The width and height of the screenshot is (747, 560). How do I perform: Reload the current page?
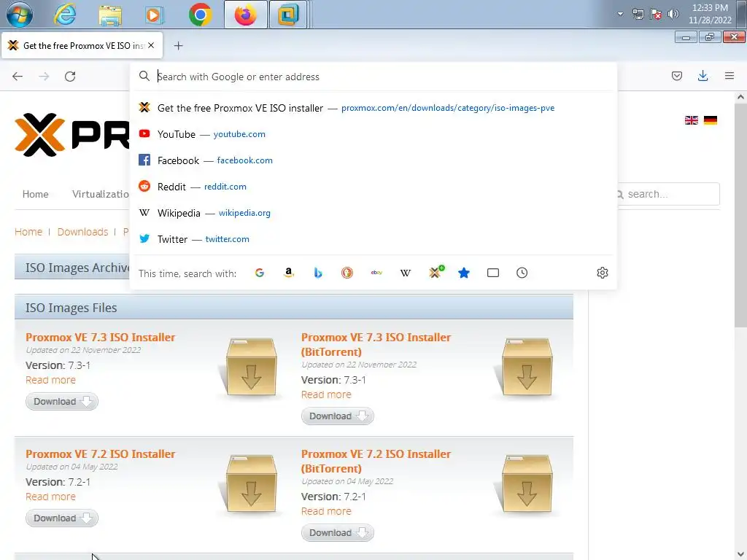pyautogui.click(x=70, y=76)
